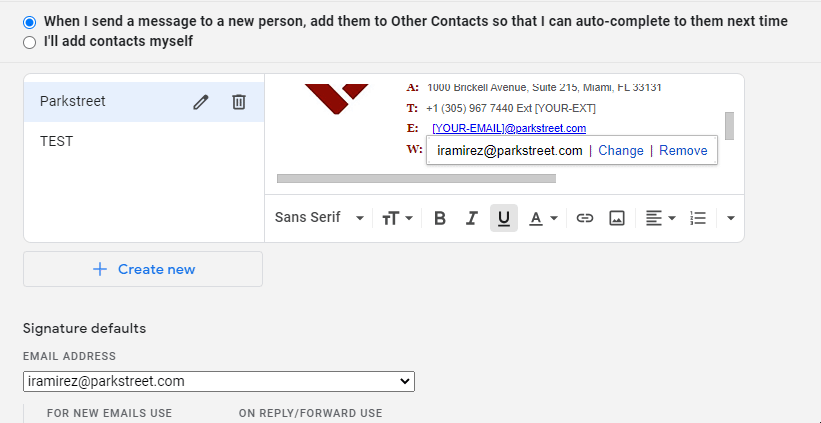Select the TEST signature
Image resolution: width=821 pixels, height=423 pixels.
(144, 141)
